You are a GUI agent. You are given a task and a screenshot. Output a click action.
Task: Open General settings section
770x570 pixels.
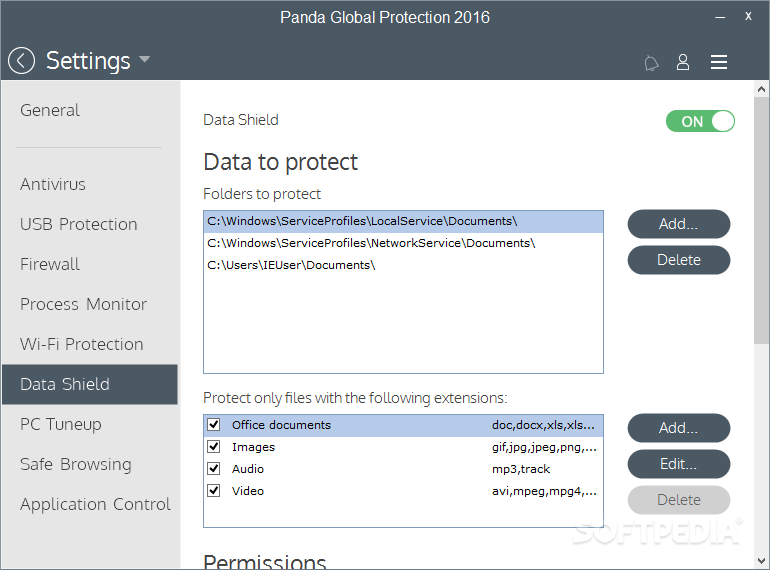point(50,110)
